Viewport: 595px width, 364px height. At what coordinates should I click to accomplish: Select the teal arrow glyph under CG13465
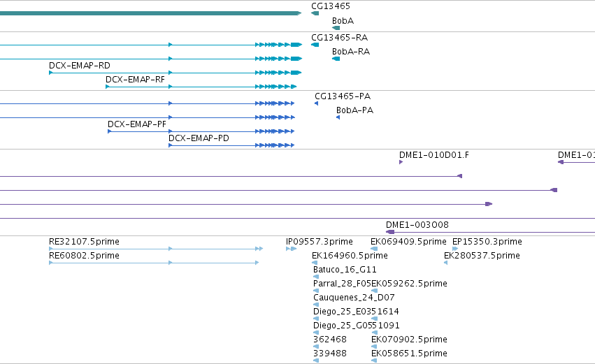point(315,13)
